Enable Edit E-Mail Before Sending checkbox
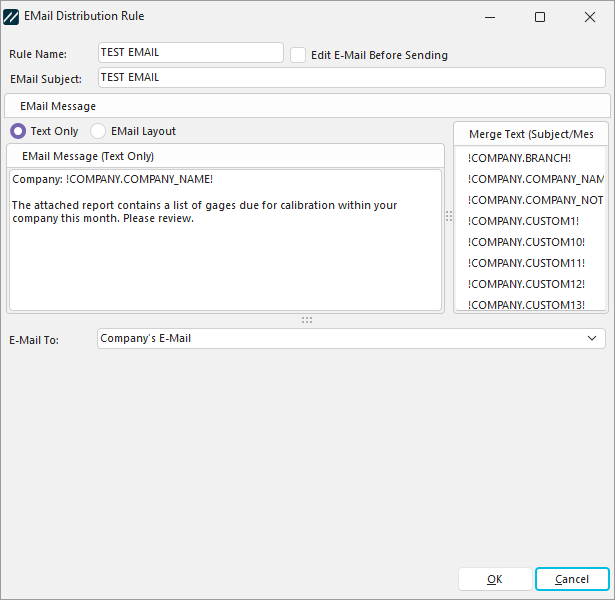Screen dimensions: 615x600 tap(298, 55)
